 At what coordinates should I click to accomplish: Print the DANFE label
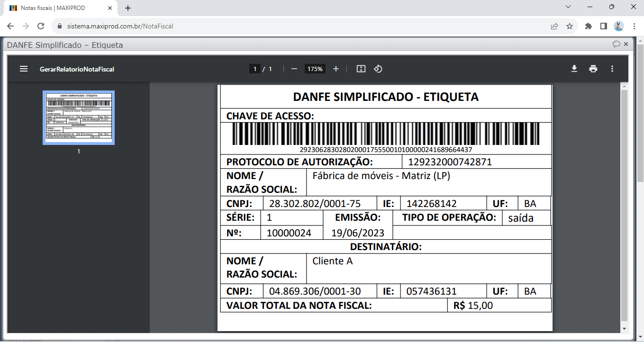point(593,69)
